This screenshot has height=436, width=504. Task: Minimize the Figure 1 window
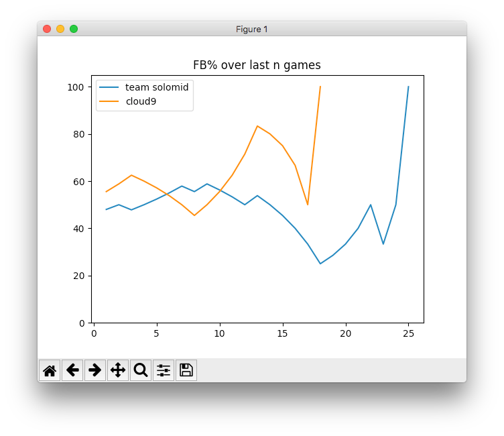pos(60,29)
